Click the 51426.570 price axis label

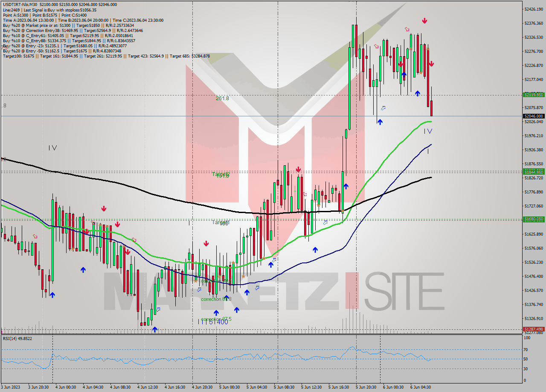(533, 290)
